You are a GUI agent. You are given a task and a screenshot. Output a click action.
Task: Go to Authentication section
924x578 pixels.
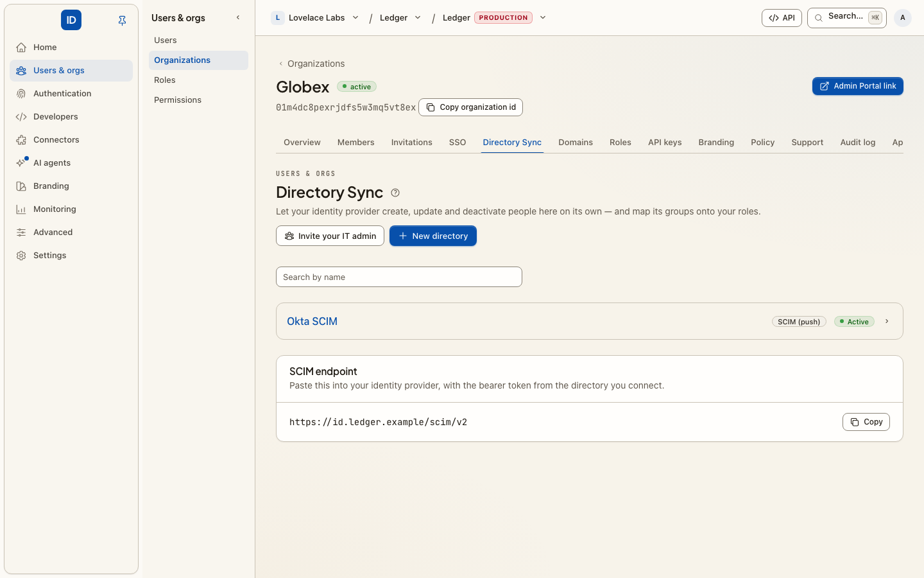pyautogui.click(x=71, y=94)
